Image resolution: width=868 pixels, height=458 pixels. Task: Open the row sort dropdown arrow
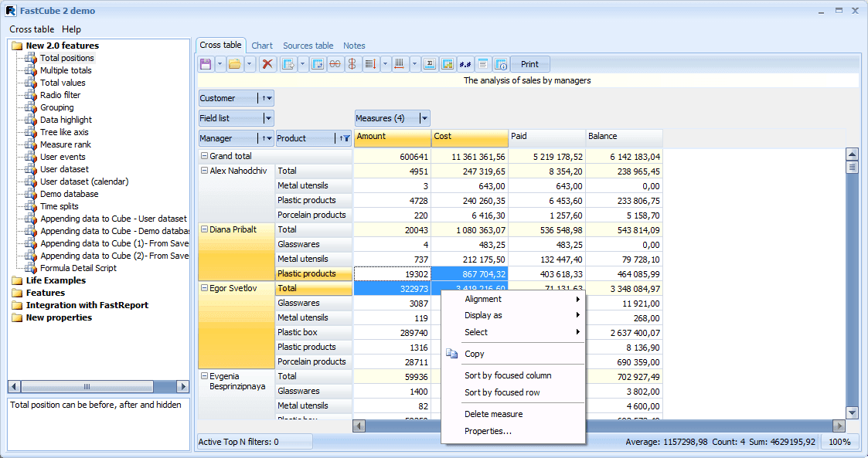(385, 64)
